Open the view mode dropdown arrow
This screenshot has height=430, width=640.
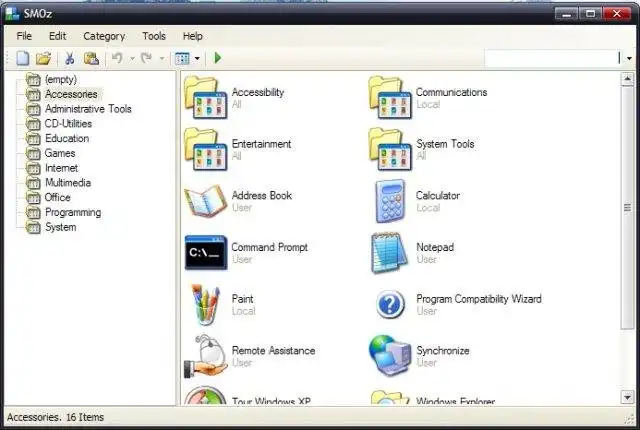pos(197,59)
